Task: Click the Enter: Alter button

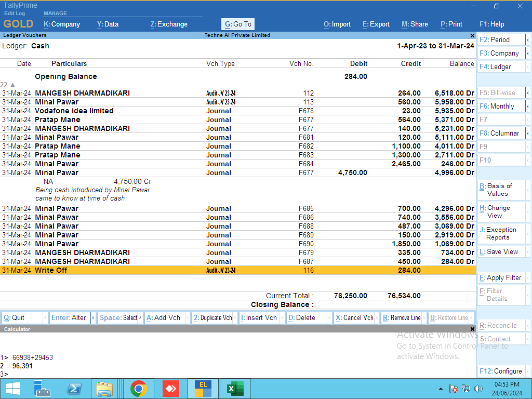Action: tap(70, 318)
